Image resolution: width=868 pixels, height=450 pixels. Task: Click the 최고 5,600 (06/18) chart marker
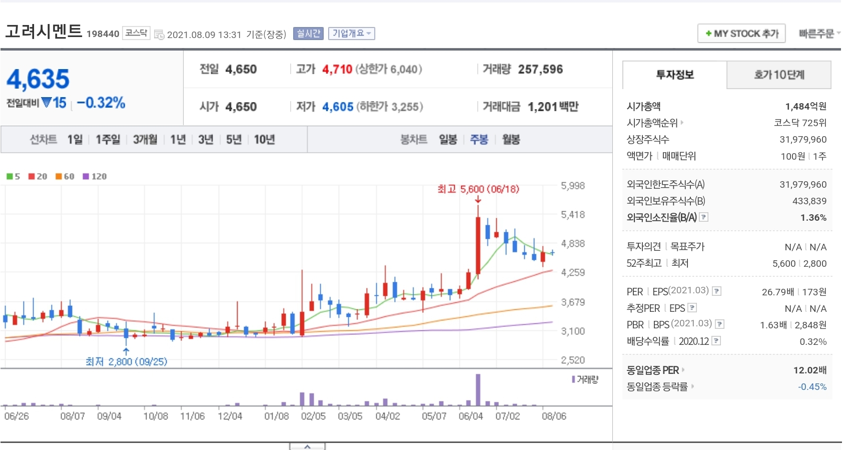point(478,189)
